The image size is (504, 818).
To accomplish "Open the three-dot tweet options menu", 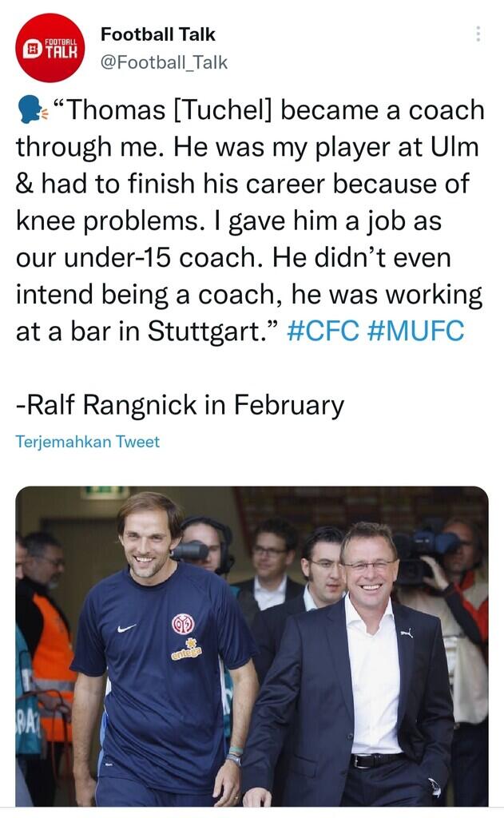I will [x=478, y=34].
